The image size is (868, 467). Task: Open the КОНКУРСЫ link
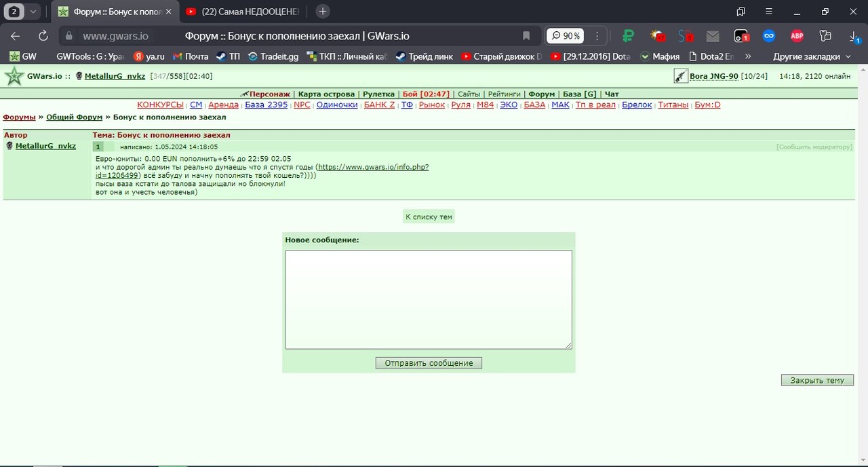160,105
